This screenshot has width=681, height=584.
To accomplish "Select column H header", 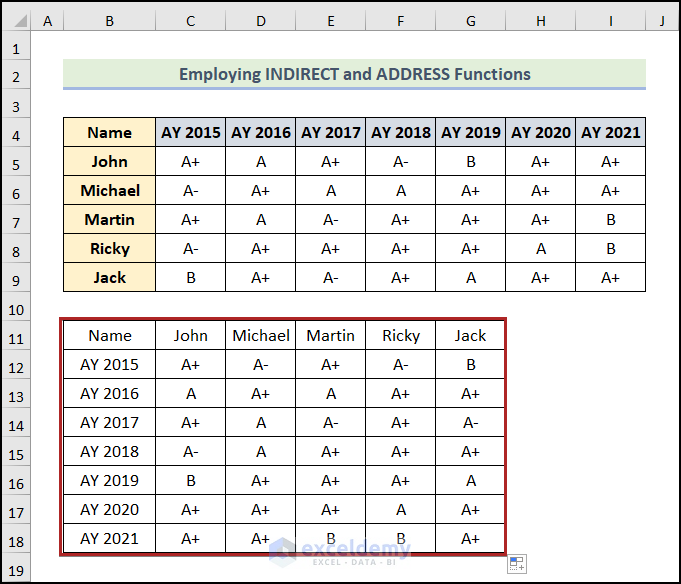I will pos(541,20).
